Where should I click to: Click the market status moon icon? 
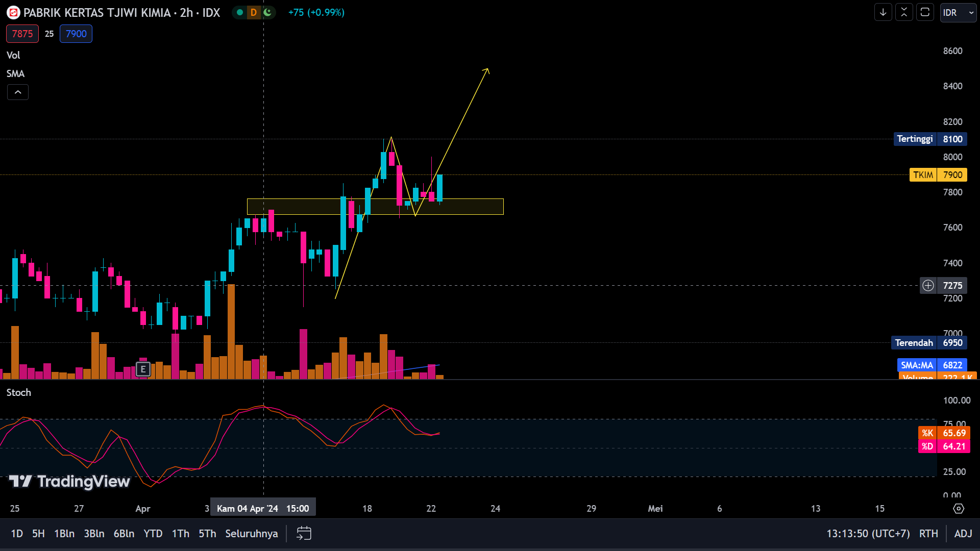click(267, 12)
